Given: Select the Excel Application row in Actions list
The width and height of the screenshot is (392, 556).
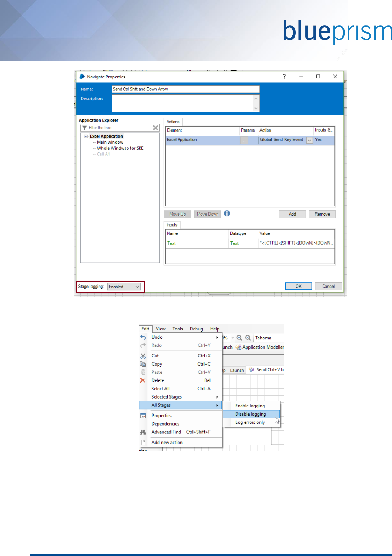Looking at the screenshot, I should [x=250, y=140].
